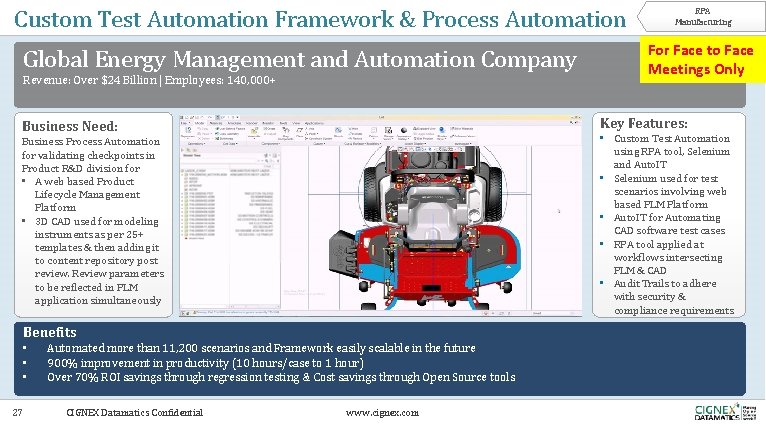Click '900% improvement in productivity' bullet
Image resolution: width=766 pixels, height=425 pixels.
[205, 363]
